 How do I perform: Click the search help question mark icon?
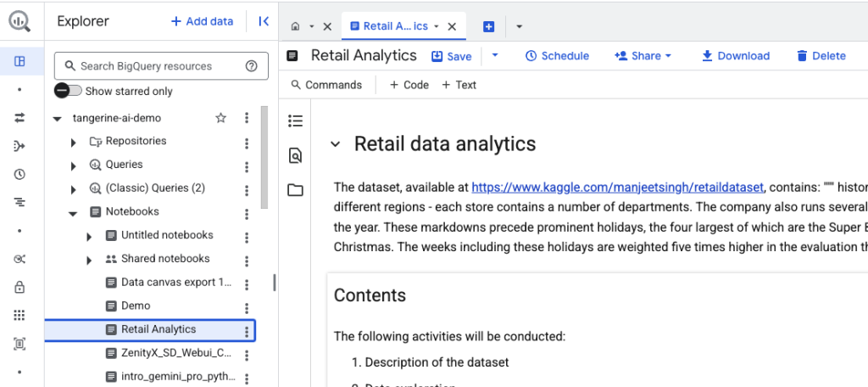pos(251,66)
